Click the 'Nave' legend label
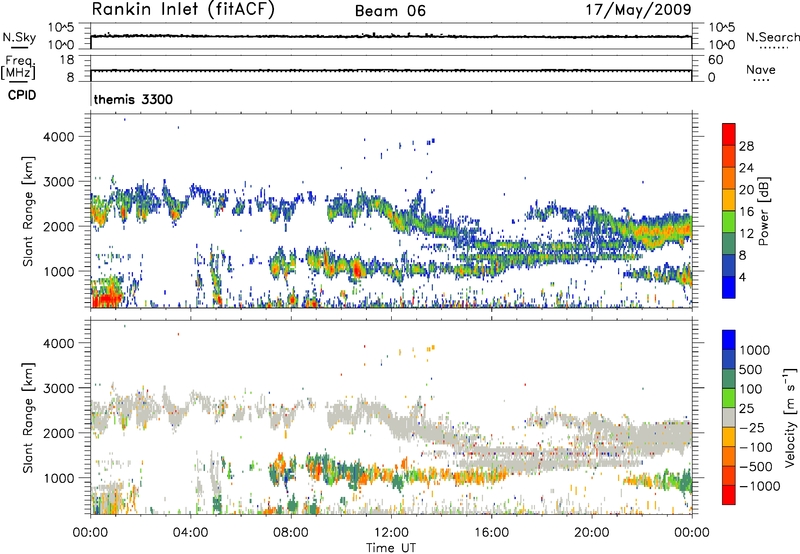The height and width of the screenshot is (554, 800). (x=761, y=70)
